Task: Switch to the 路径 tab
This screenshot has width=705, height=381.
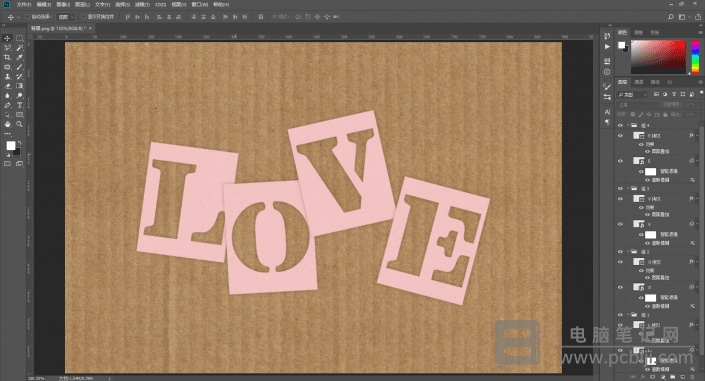Action: pos(655,82)
